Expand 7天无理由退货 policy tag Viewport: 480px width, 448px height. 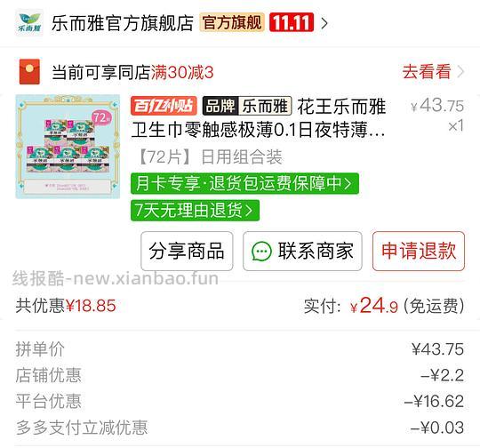click(195, 211)
